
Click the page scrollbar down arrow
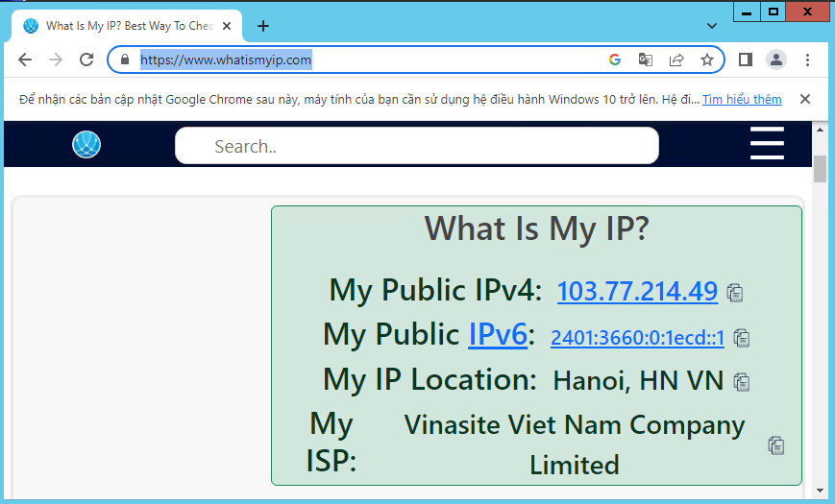click(x=820, y=491)
